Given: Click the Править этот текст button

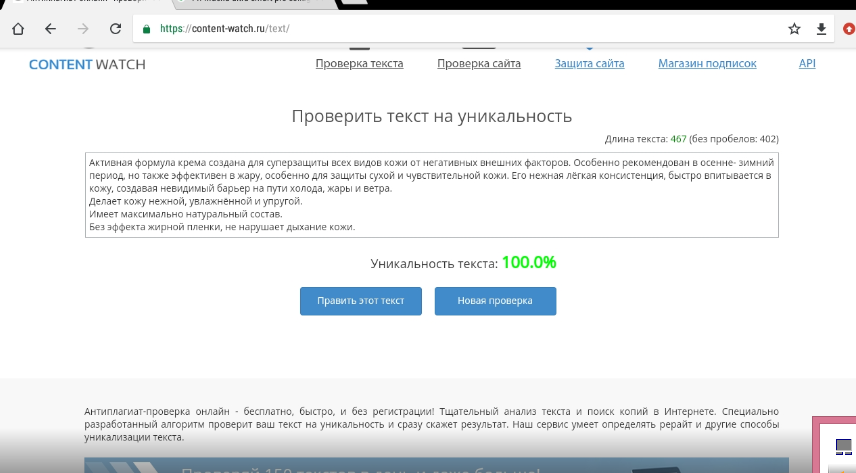Looking at the screenshot, I should click(361, 301).
